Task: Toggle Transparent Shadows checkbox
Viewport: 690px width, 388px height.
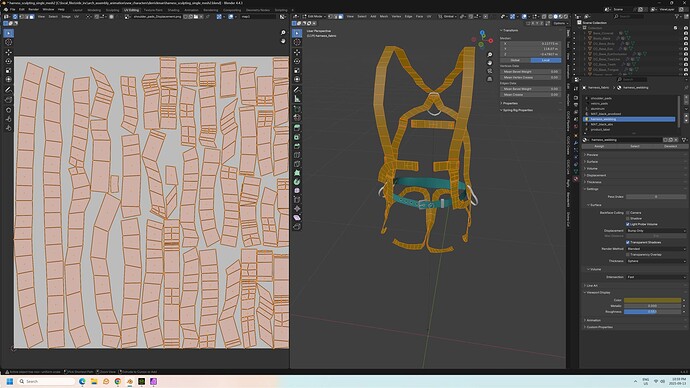Action: click(x=628, y=242)
